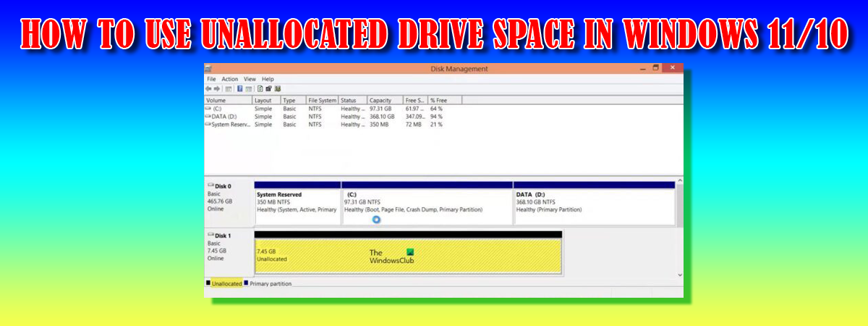The height and width of the screenshot is (326, 868).
Task: Select the 7.45 GB Unallocated space block
Action: (x=408, y=253)
